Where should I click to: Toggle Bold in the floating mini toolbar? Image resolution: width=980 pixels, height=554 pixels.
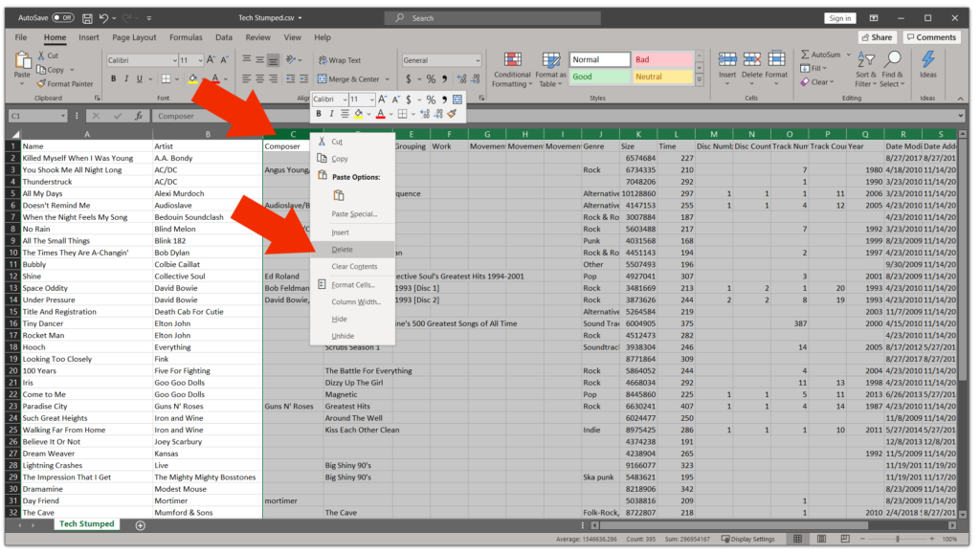319,114
